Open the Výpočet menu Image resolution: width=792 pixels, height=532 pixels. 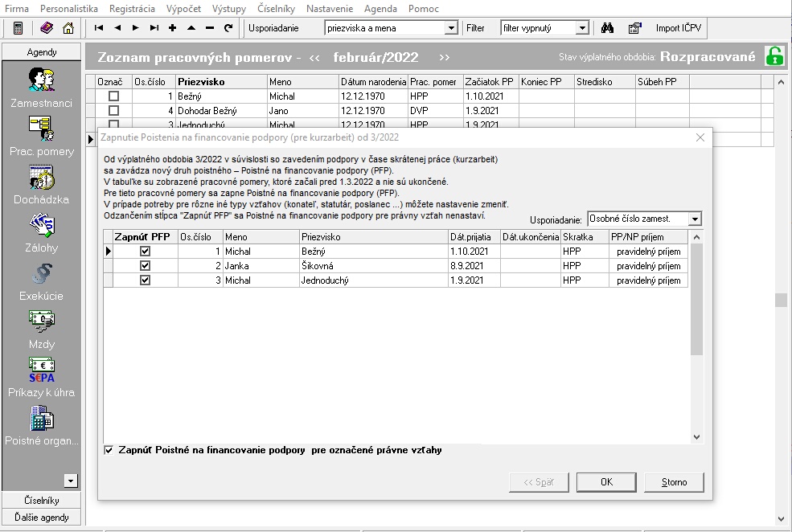point(183,9)
